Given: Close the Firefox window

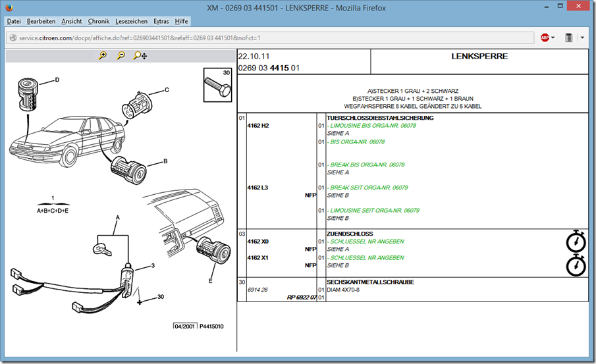Looking at the screenshot, I should 578,6.
